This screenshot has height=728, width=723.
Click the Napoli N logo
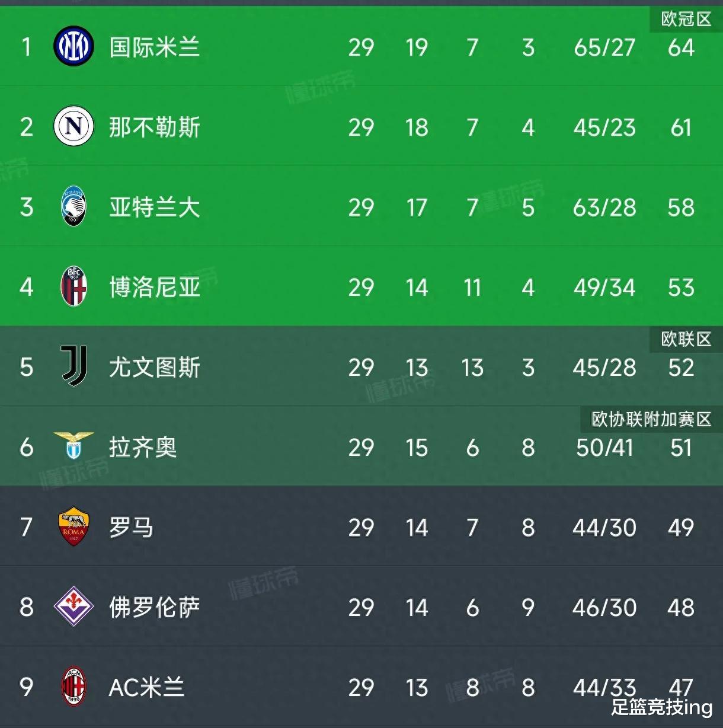click(x=73, y=126)
